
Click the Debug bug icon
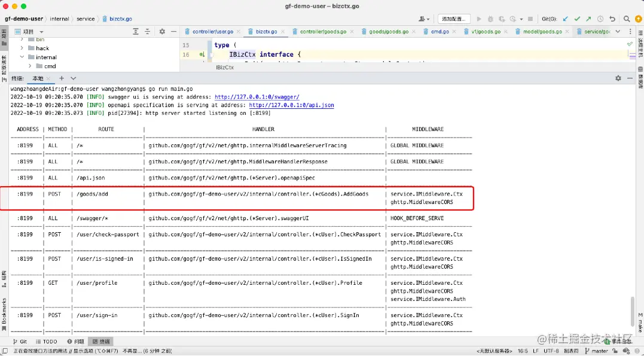pyautogui.click(x=490, y=19)
